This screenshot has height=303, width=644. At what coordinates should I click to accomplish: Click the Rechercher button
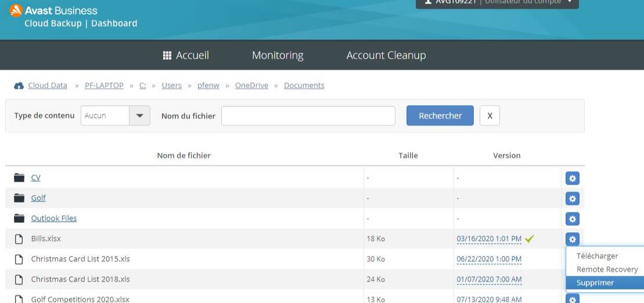tap(440, 116)
